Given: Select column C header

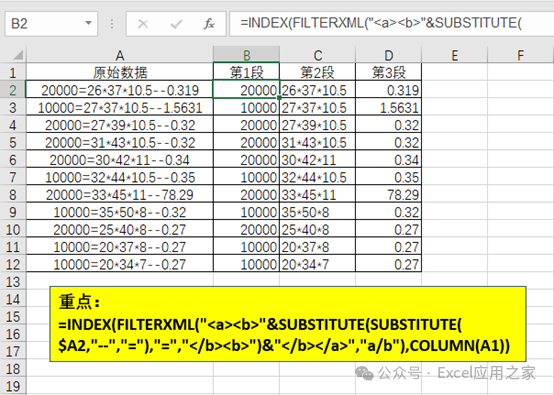Looking at the screenshot, I should click(x=317, y=55).
